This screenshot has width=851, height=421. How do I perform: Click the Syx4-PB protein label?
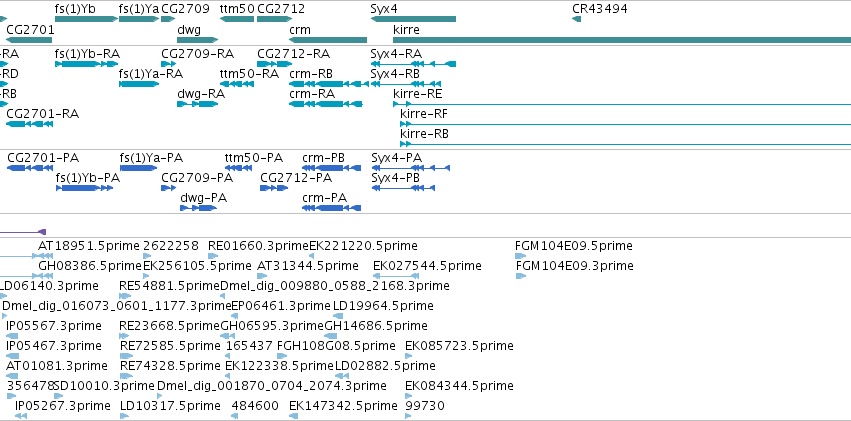(x=396, y=178)
